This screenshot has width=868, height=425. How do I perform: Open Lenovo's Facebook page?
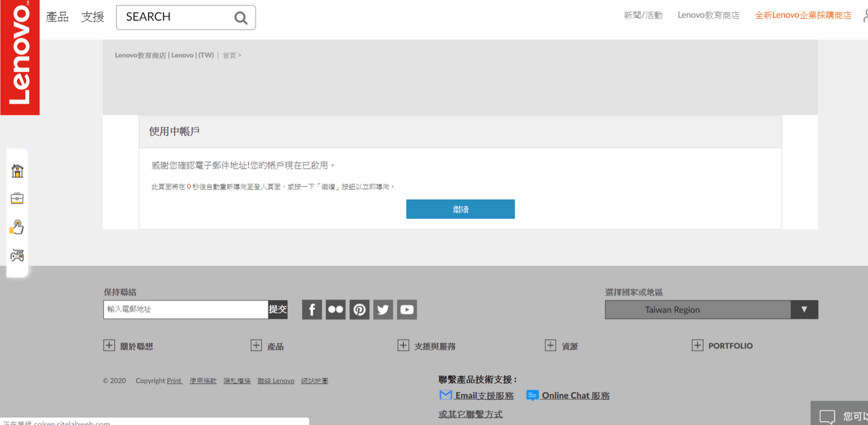tap(312, 310)
